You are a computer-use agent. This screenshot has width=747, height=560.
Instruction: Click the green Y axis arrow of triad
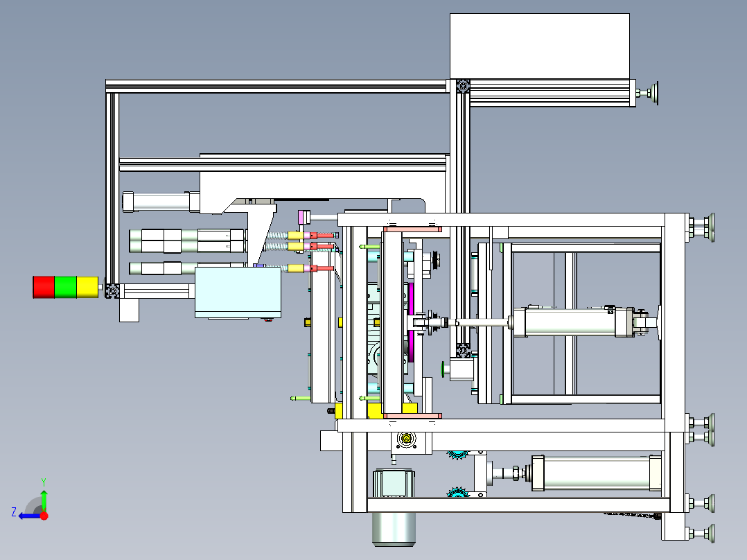(x=44, y=500)
